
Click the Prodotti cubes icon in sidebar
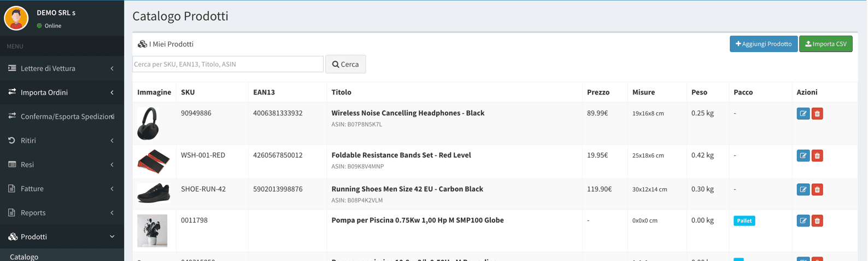tap(13, 236)
